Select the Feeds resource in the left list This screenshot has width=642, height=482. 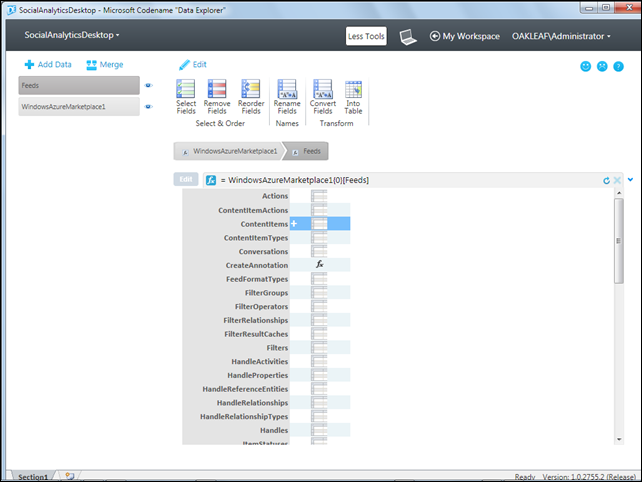tap(79, 85)
